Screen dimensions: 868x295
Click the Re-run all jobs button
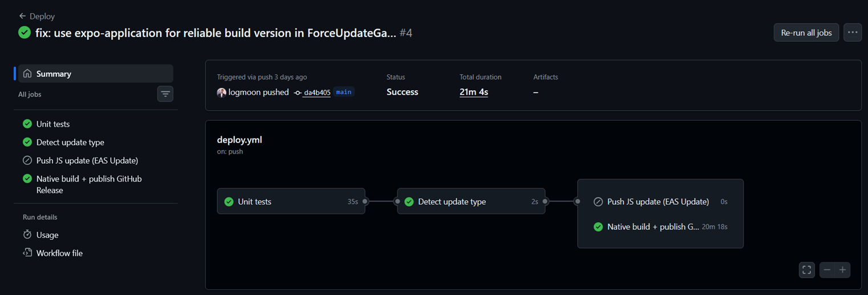[806, 33]
